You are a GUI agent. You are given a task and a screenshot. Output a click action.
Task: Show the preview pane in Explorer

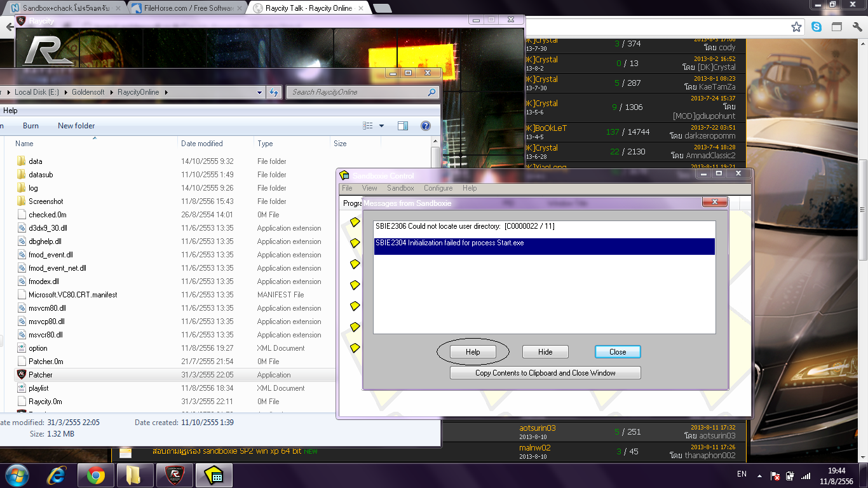(x=403, y=126)
